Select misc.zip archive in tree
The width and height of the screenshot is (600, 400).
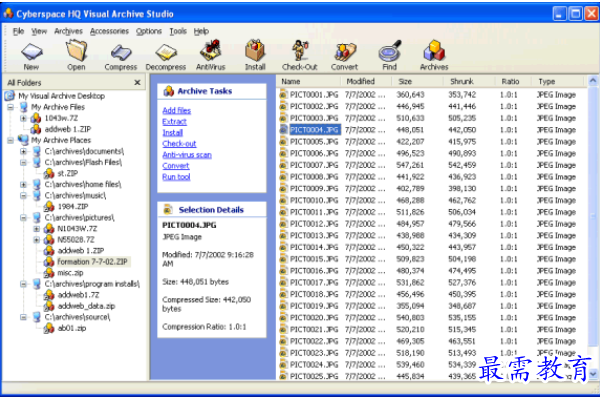coord(70,273)
